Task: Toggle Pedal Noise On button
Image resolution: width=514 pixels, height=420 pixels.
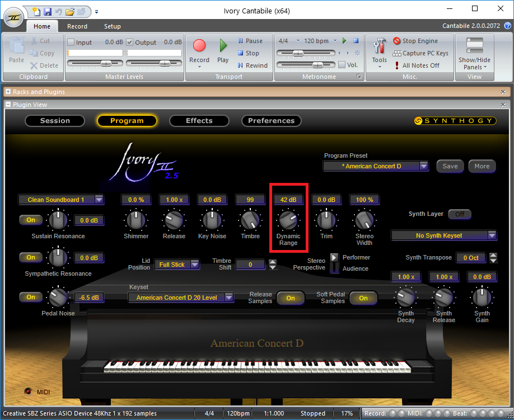Action: (31, 297)
